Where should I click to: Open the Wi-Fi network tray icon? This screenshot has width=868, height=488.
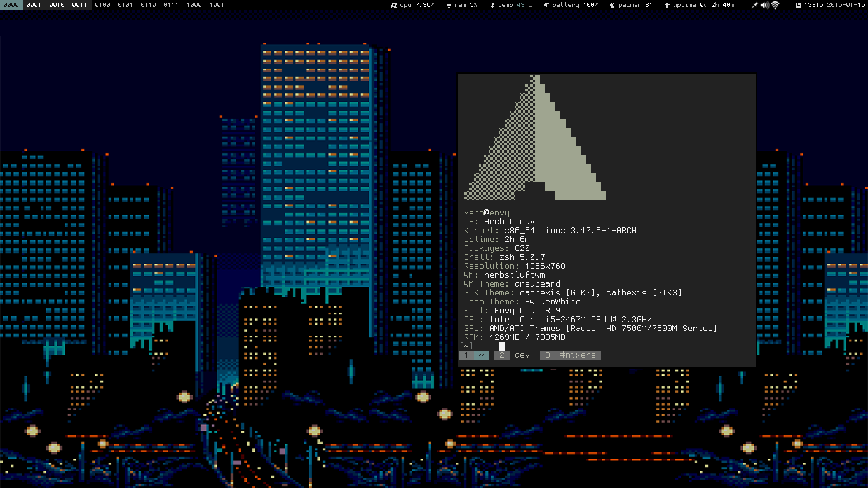click(775, 5)
